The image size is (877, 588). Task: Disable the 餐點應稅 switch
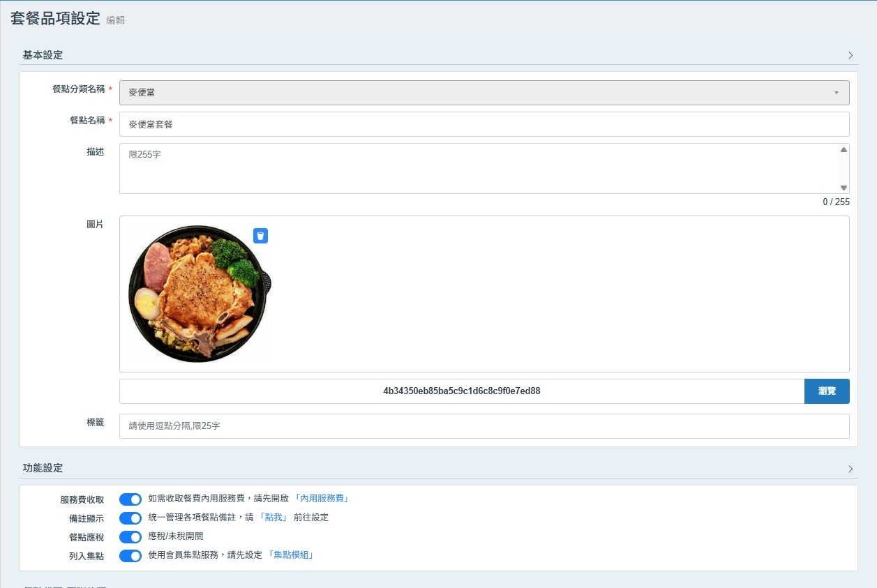130,536
